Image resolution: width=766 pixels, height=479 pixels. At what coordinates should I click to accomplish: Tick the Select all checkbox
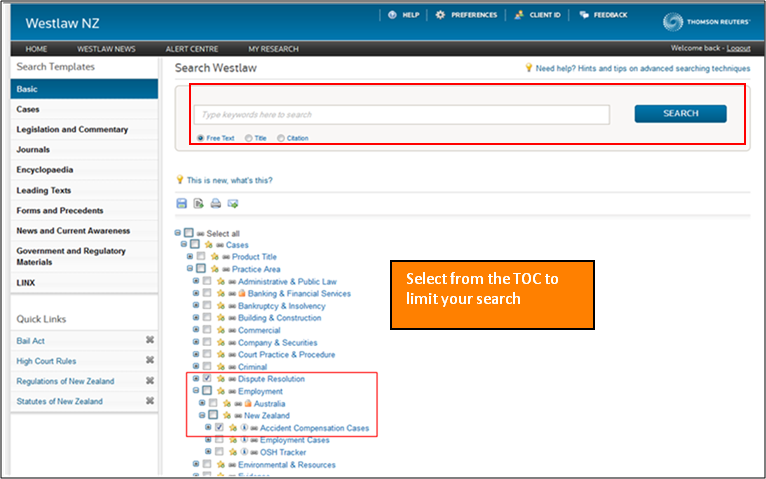(189, 233)
